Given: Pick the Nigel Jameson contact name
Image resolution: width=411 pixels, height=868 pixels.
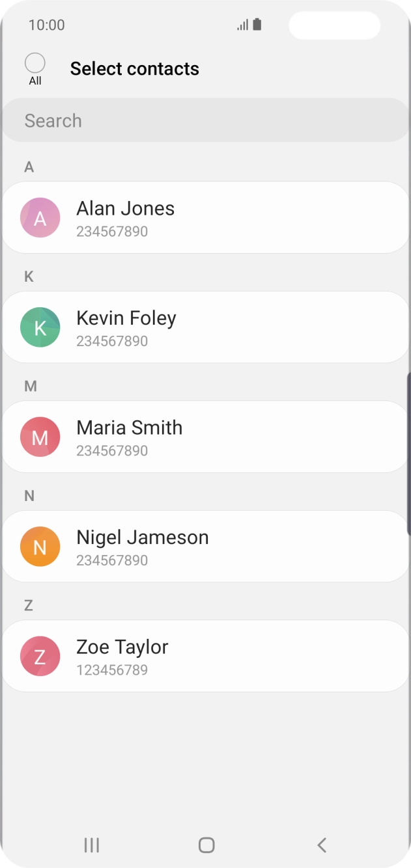Looking at the screenshot, I should 143,537.
